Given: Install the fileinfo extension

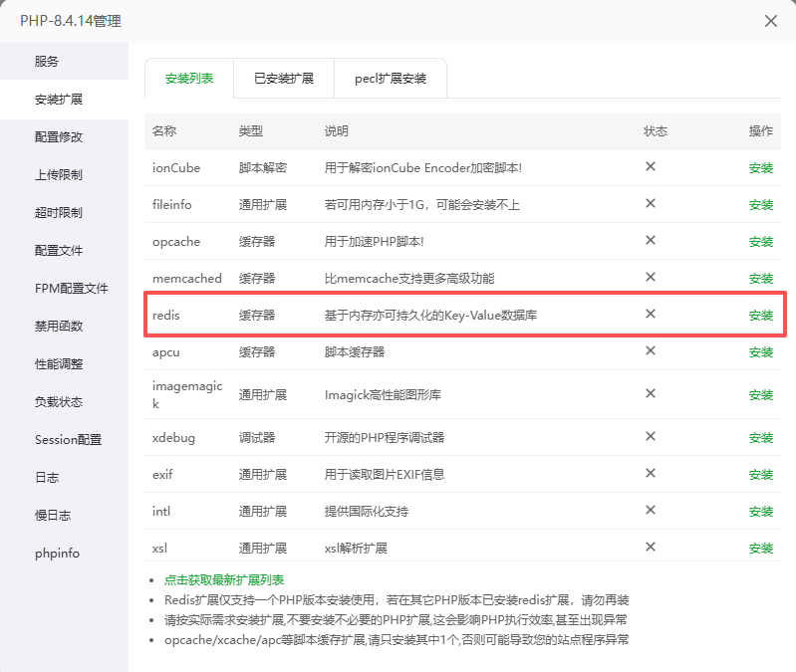Looking at the screenshot, I should pos(761,205).
